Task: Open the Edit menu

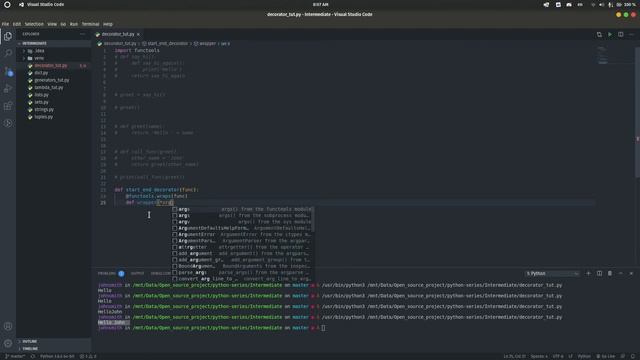Action: 17,24
